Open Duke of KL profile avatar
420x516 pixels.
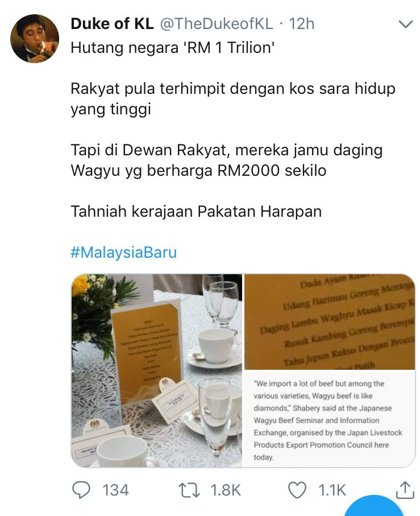tap(35, 39)
